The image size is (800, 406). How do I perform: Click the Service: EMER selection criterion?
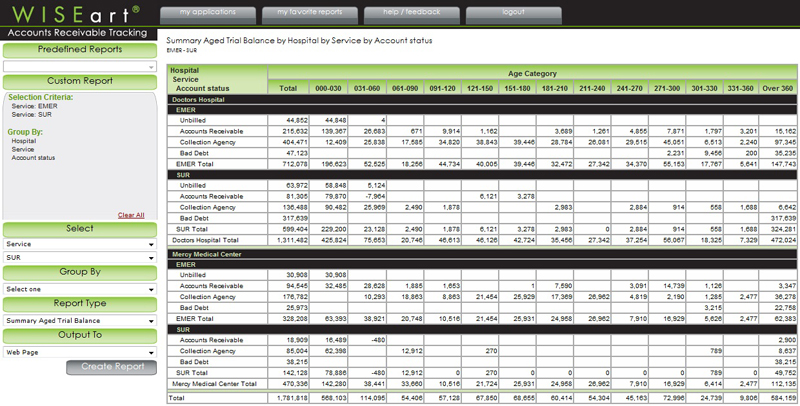coord(35,107)
